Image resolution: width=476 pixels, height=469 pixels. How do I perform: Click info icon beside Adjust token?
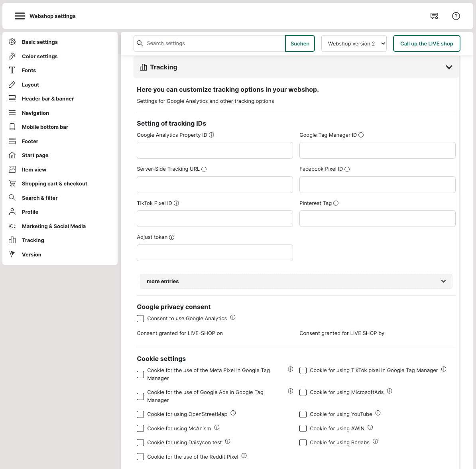tap(172, 237)
